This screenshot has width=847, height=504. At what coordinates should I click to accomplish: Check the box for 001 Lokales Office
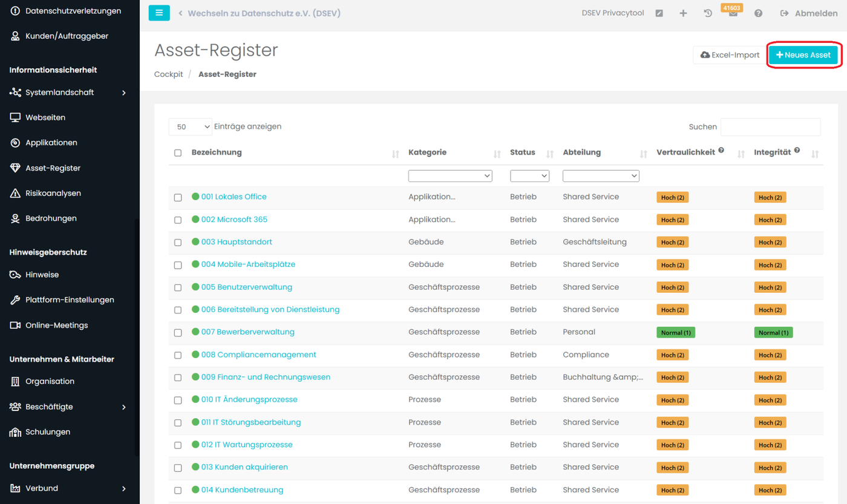178,197
